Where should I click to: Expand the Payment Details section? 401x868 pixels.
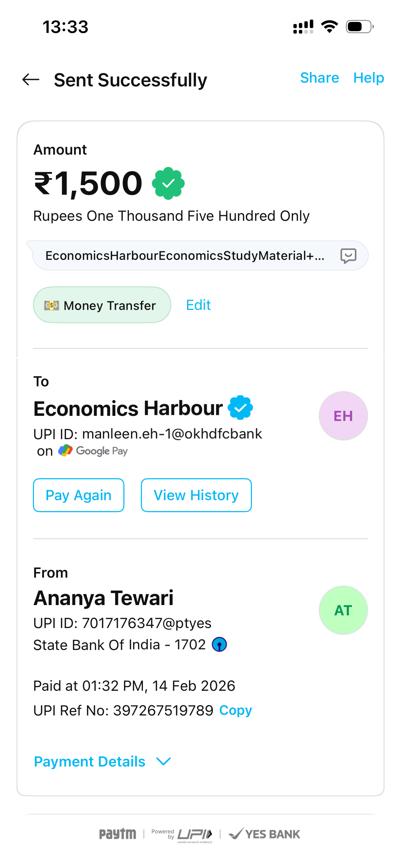point(90,761)
